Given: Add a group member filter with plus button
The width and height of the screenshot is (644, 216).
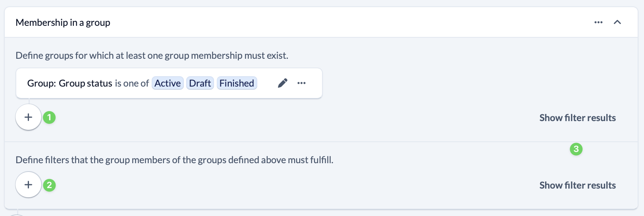Looking at the screenshot, I should pos(29,185).
